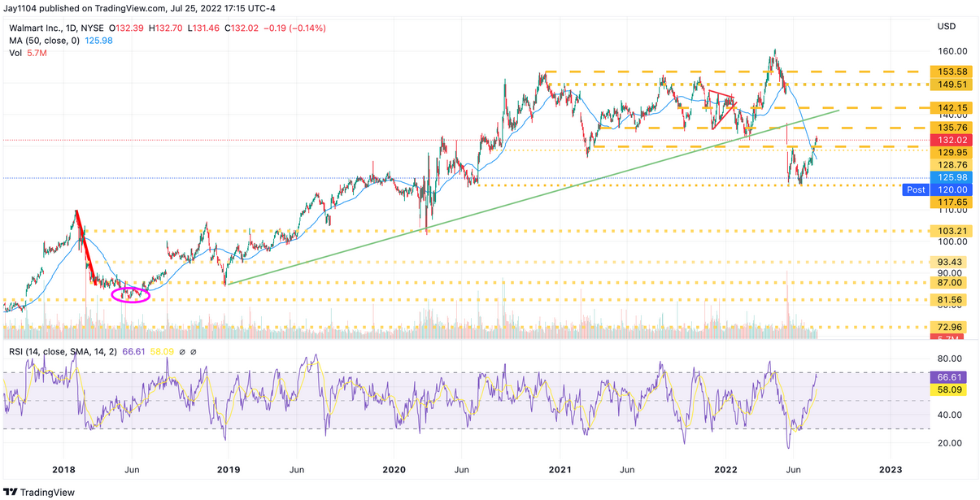Click the 2019 time axis label

[229, 469]
